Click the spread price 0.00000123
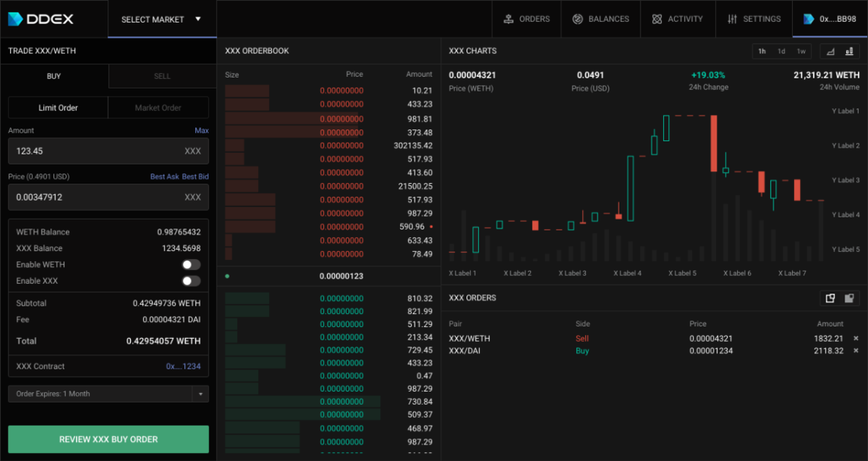 click(x=341, y=276)
